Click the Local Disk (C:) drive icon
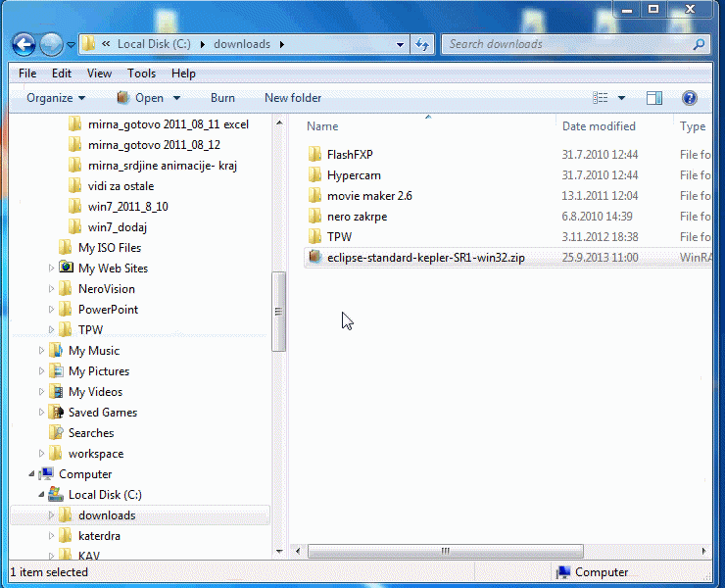The height and width of the screenshot is (588, 725). point(56,495)
